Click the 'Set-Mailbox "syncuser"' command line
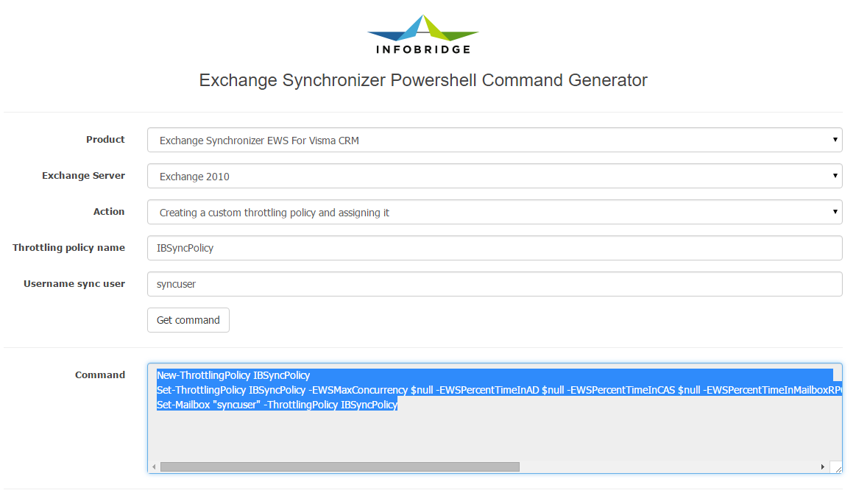 [277, 405]
